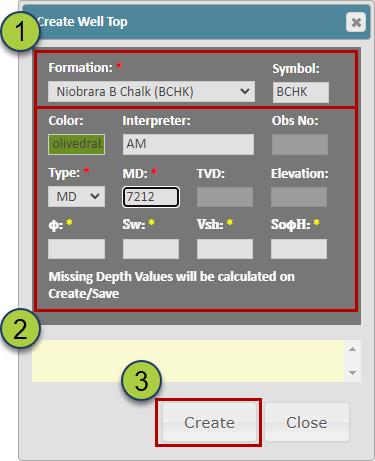The width and height of the screenshot is (375, 461).
Task: Click the MD field with value 7212
Action: point(151,197)
